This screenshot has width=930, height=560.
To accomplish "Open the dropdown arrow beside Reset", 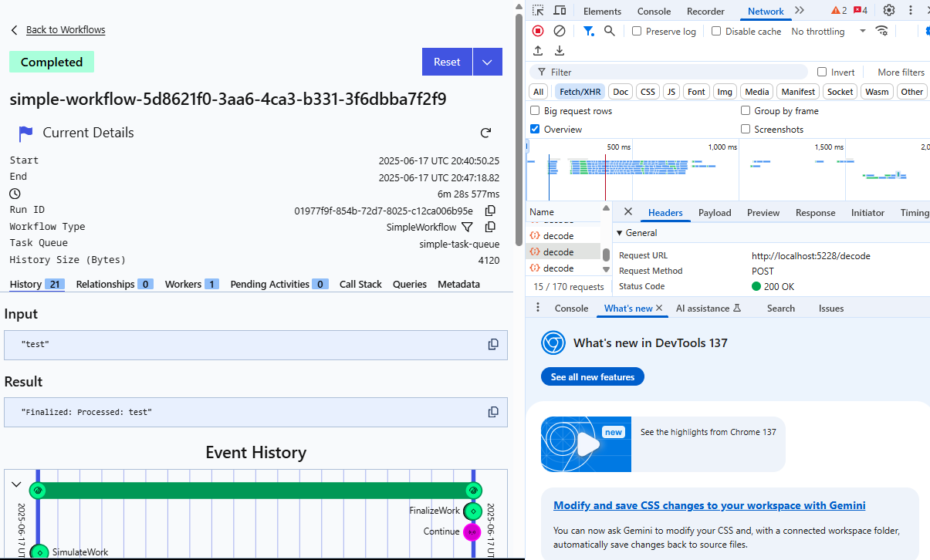I will 487,62.
